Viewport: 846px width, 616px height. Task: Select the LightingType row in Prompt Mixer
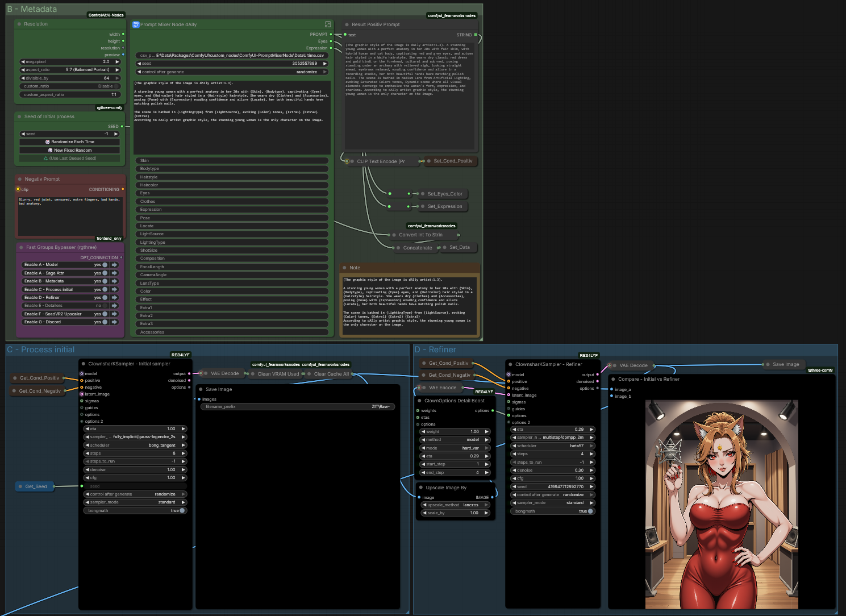(x=232, y=243)
